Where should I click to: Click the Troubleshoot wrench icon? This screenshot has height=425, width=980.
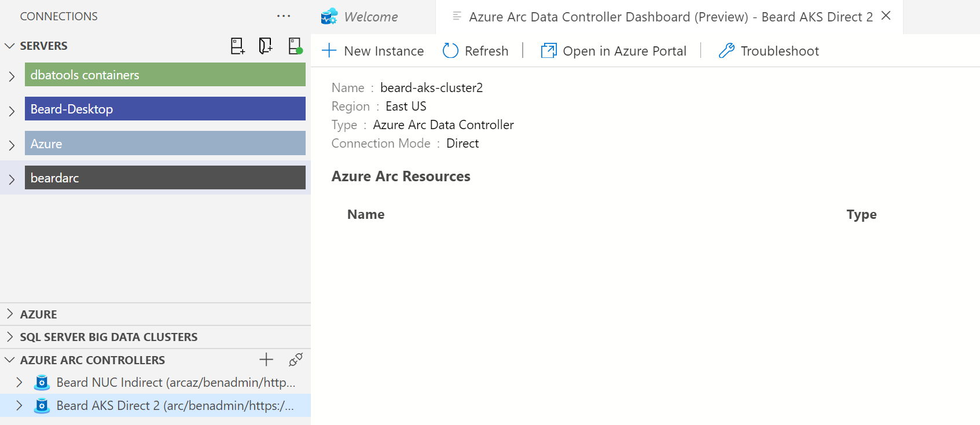pos(726,51)
